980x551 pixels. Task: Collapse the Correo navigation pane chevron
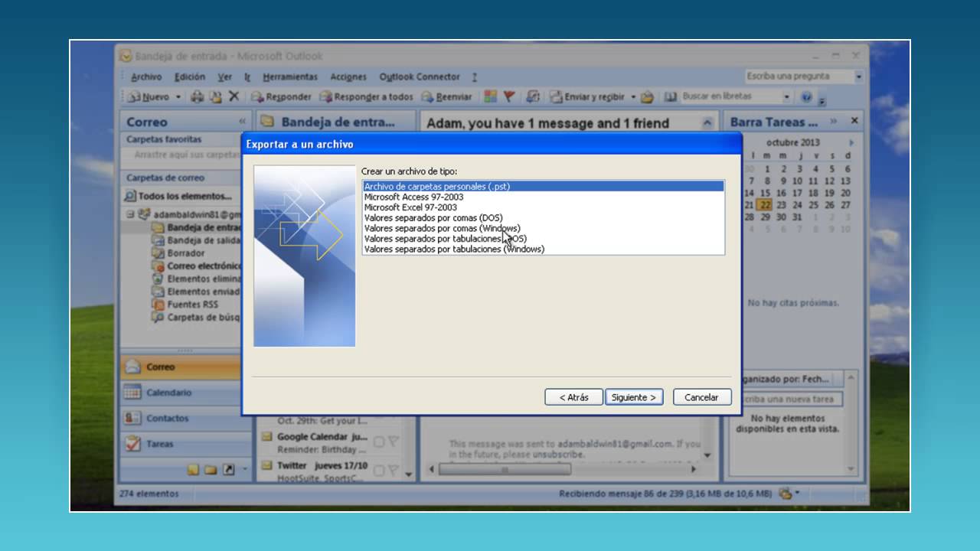242,122
